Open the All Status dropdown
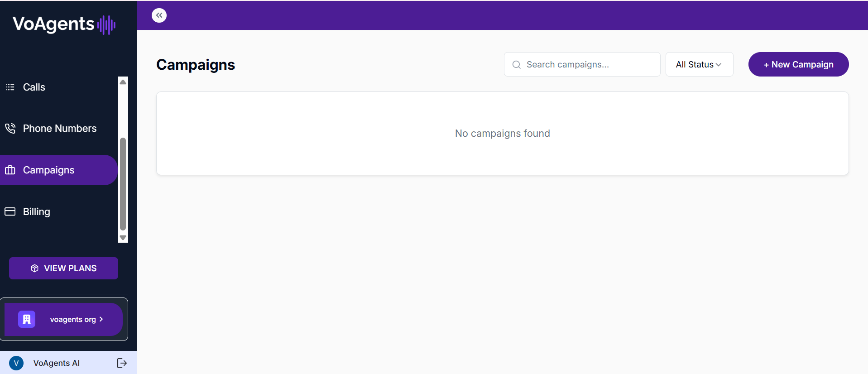The image size is (868, 374). coord(699,64)
